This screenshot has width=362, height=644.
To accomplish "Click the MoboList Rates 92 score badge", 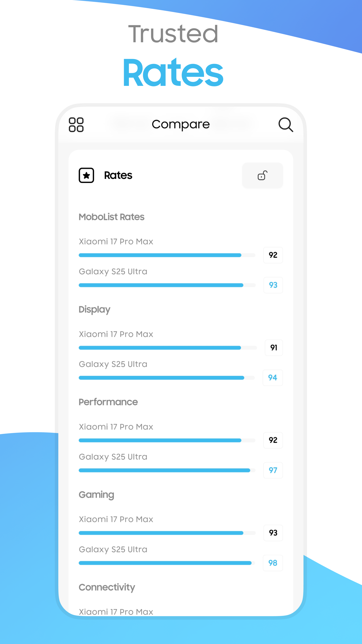I will click(273, 255).
